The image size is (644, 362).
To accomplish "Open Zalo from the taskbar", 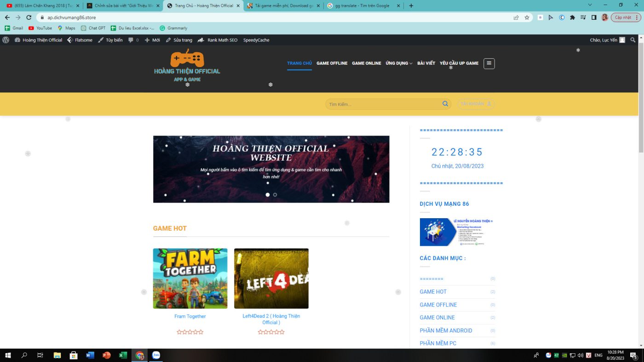I will pos(156,355).
